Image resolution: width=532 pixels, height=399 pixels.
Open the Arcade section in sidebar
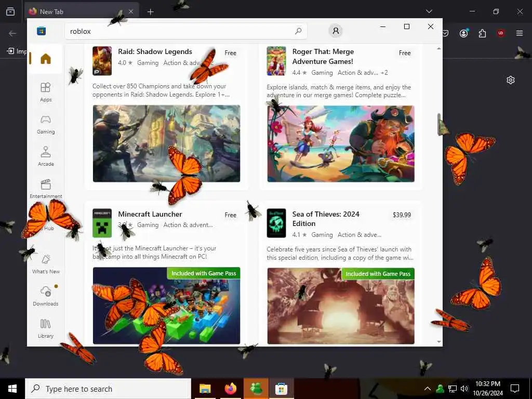coord(46,156)
